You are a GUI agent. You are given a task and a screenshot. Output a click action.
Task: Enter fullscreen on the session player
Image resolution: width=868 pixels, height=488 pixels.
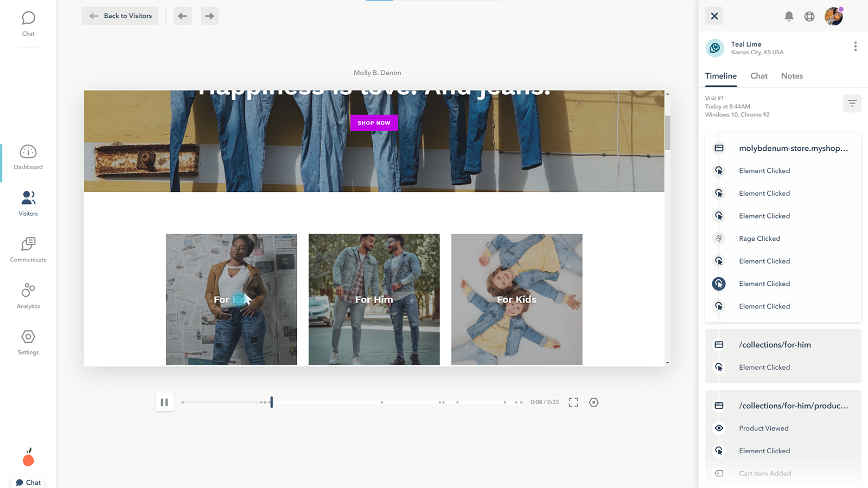click(x=573, y=402)
